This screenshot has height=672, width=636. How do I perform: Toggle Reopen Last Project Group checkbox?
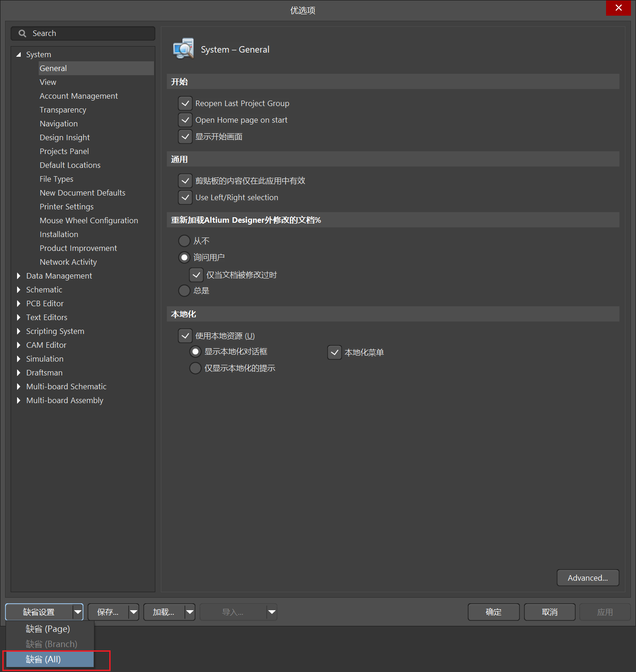185,103
